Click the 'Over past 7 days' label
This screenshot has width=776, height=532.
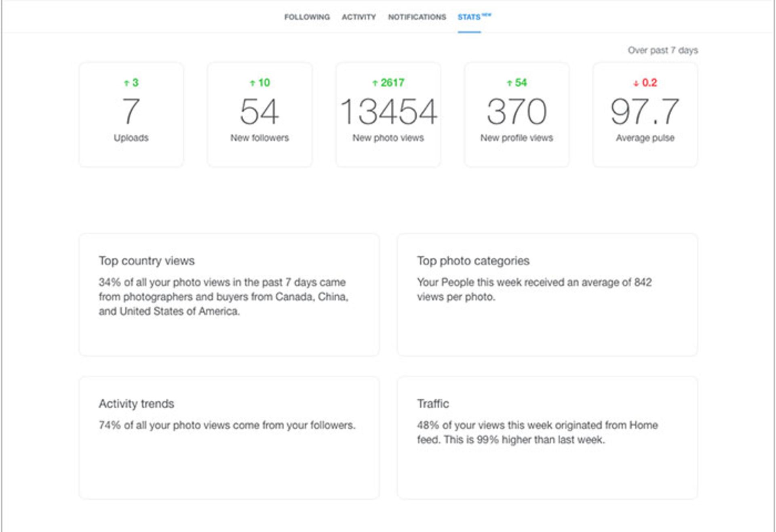pyautogui.click(x=662, y=50)
